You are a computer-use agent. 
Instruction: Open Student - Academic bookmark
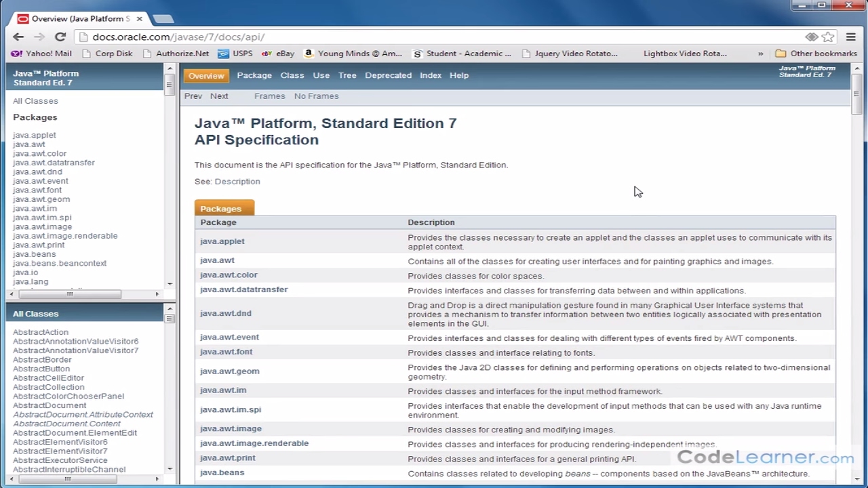[x=462, y=54]
